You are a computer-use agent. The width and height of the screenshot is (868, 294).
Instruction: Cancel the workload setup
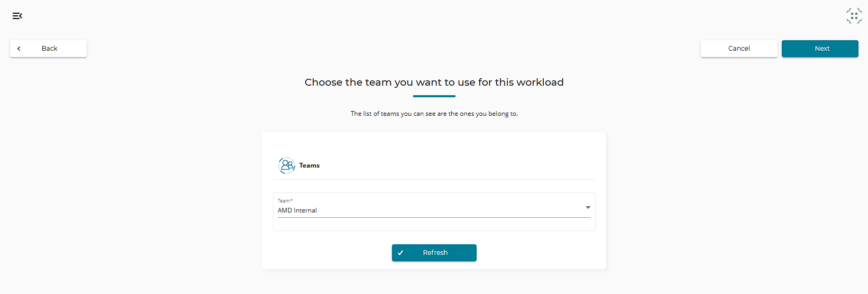coord(739,49)
